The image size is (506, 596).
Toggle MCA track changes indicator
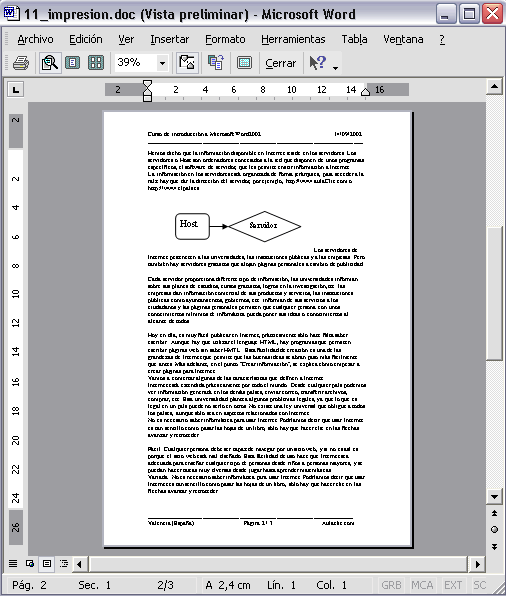(422, 585)
